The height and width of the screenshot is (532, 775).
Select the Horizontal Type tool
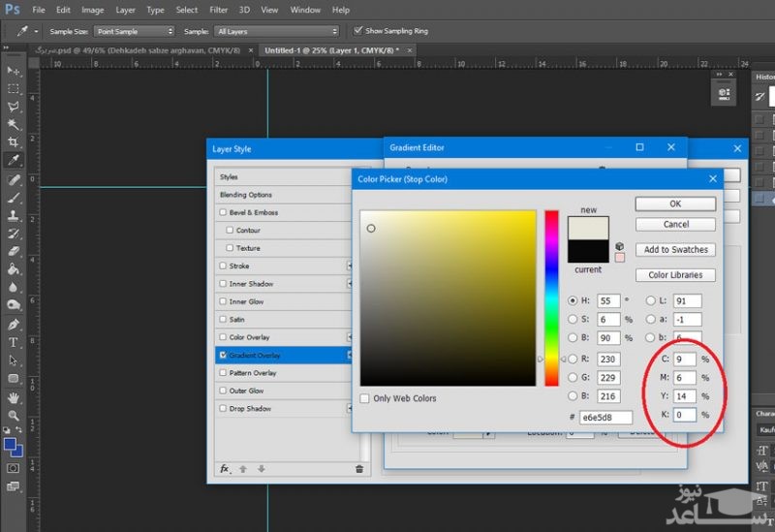14,342
